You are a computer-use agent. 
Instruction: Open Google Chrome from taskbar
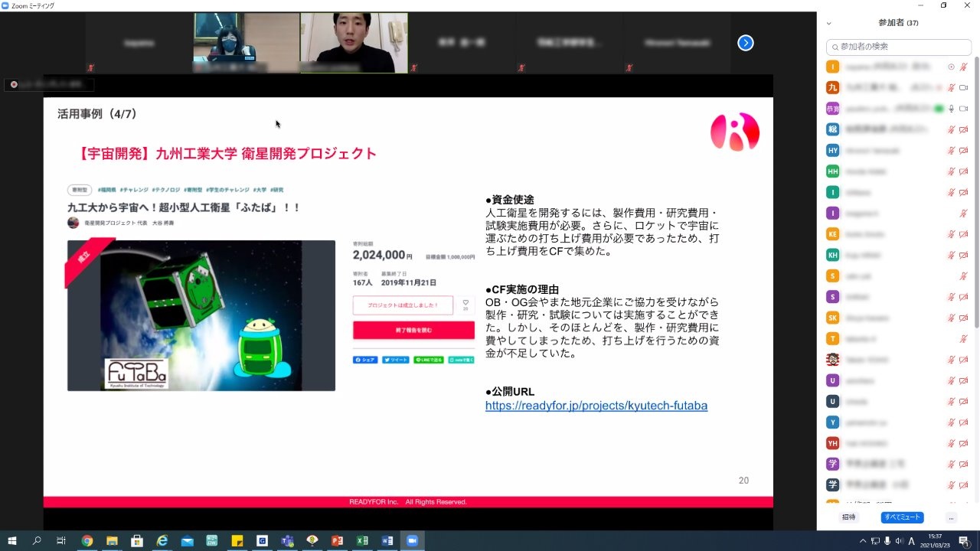[x=87, y=540]
